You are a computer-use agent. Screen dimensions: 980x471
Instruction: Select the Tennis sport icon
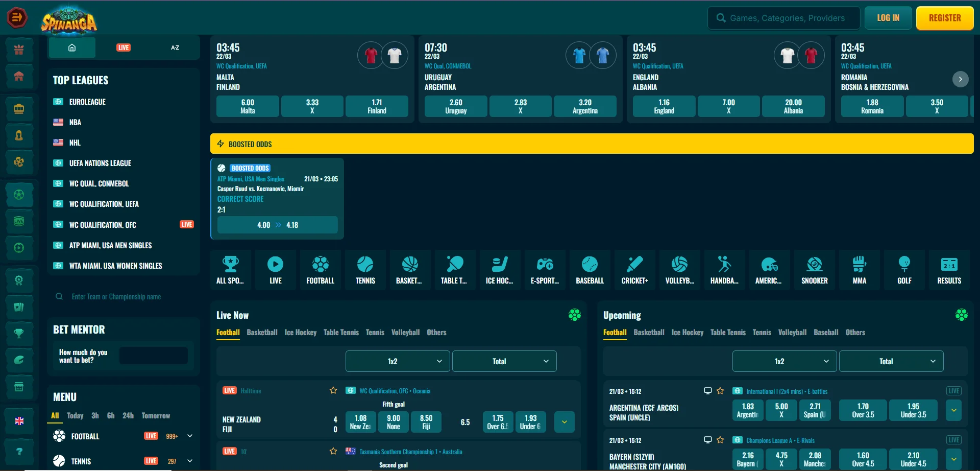click(x=365, y=270)
